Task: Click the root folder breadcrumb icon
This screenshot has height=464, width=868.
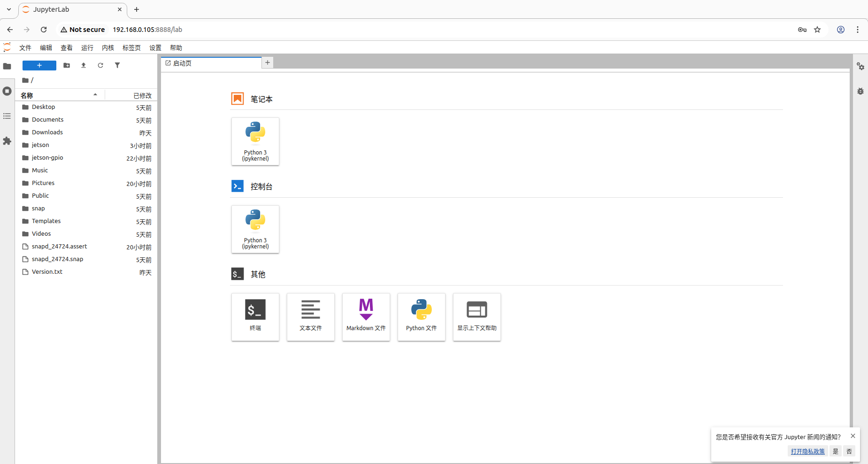Action: [25, 80]
